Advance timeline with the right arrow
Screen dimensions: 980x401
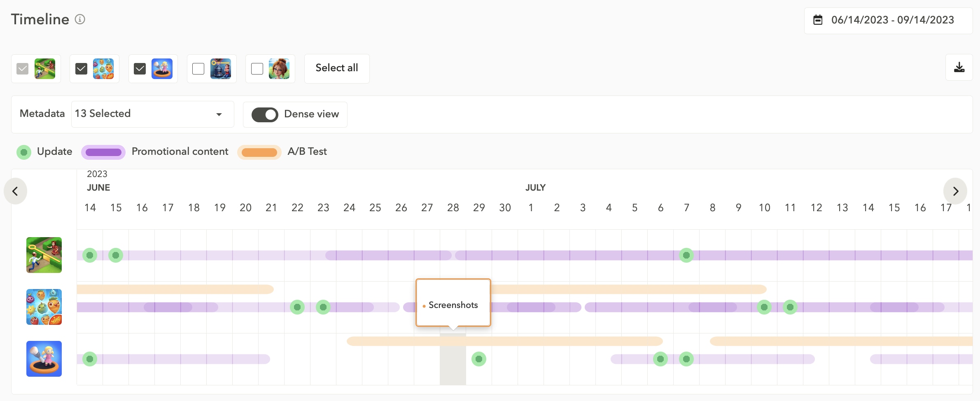(955, 191)
